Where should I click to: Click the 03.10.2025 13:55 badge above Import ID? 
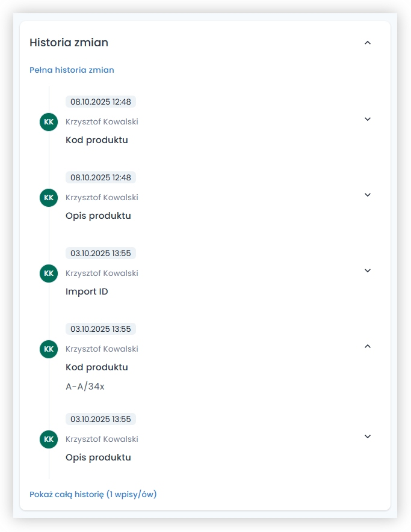tap(100, 253)
